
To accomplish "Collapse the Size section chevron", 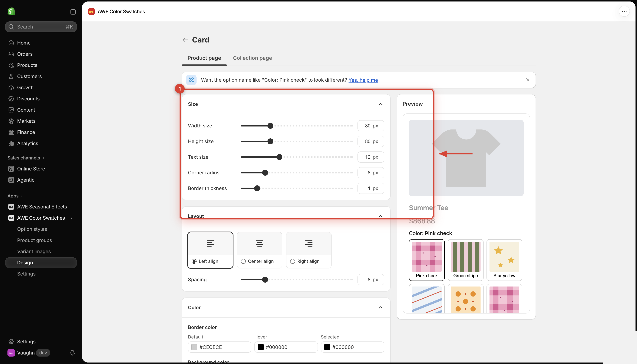I will pos(380,104).
